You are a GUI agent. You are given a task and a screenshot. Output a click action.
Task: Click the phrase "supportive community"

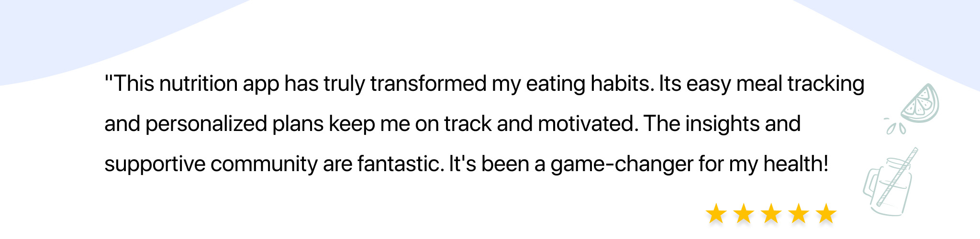click(x=211, y=164)
